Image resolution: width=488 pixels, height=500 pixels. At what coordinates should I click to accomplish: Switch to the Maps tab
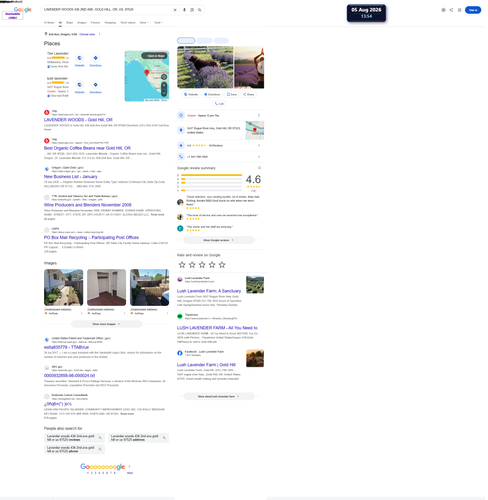[x=69, y=22]
